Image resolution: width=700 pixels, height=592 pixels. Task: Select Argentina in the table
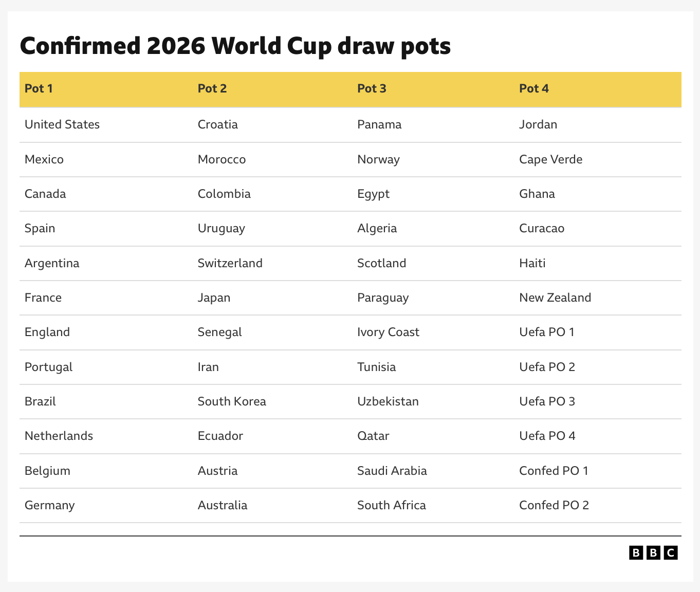(52, 263)
